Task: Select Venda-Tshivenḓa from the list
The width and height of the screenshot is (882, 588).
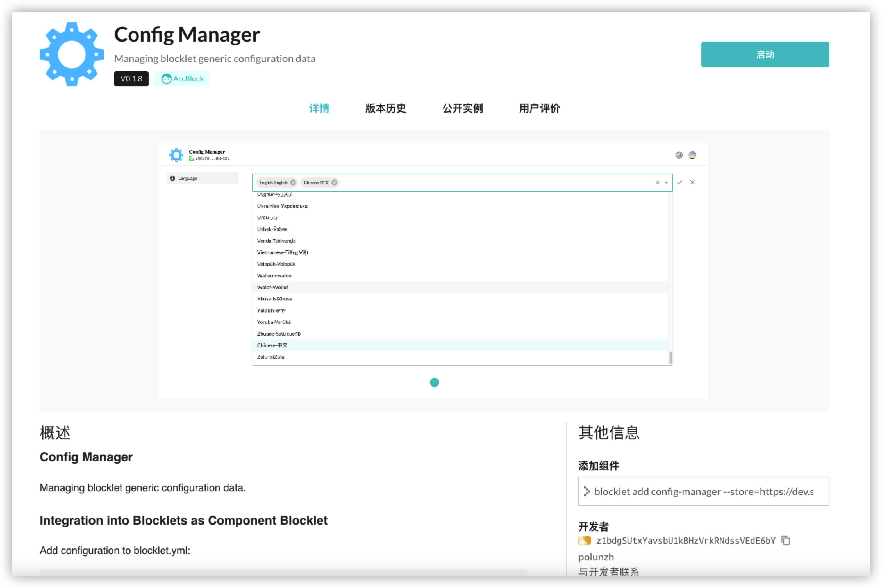Action: [460, 241]
